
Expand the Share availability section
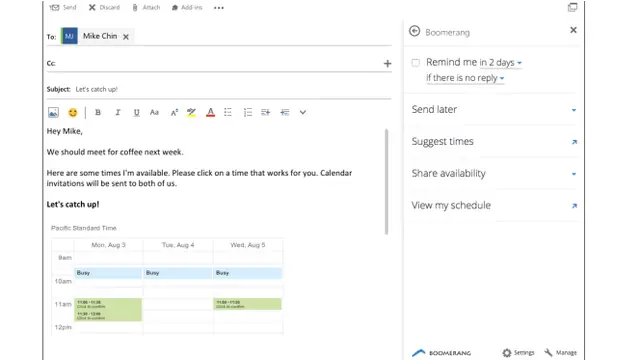(494, 173)
